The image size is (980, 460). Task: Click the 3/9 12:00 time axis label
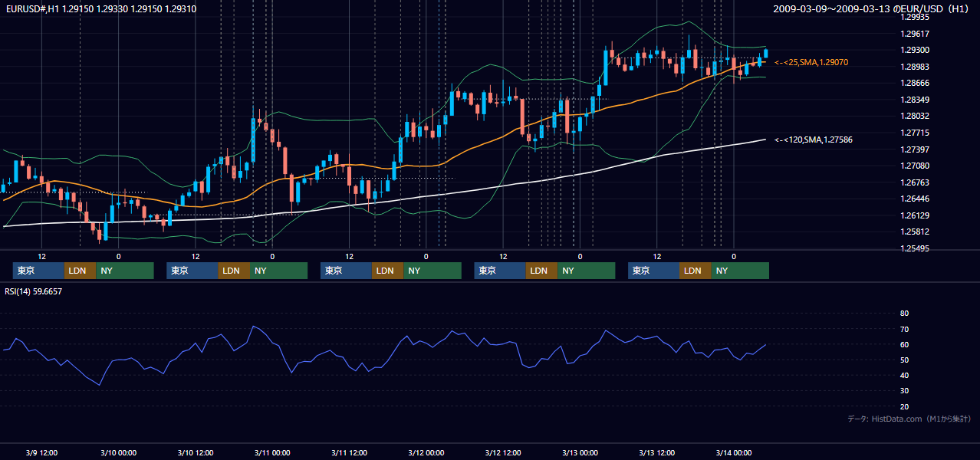[41, 452]
